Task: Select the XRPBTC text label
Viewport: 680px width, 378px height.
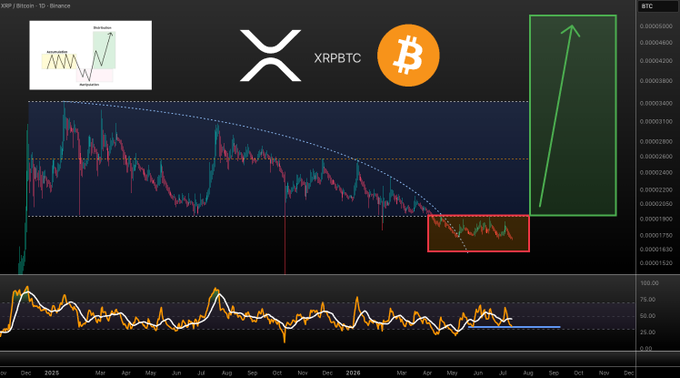Action: [x=337, y=58]
